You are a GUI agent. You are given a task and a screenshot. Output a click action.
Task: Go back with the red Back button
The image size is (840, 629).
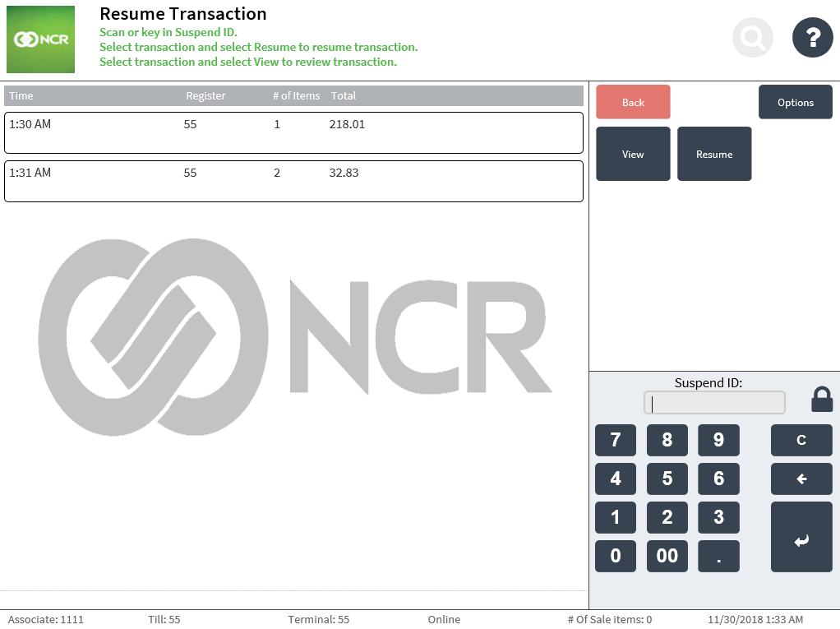click(633, 102)
